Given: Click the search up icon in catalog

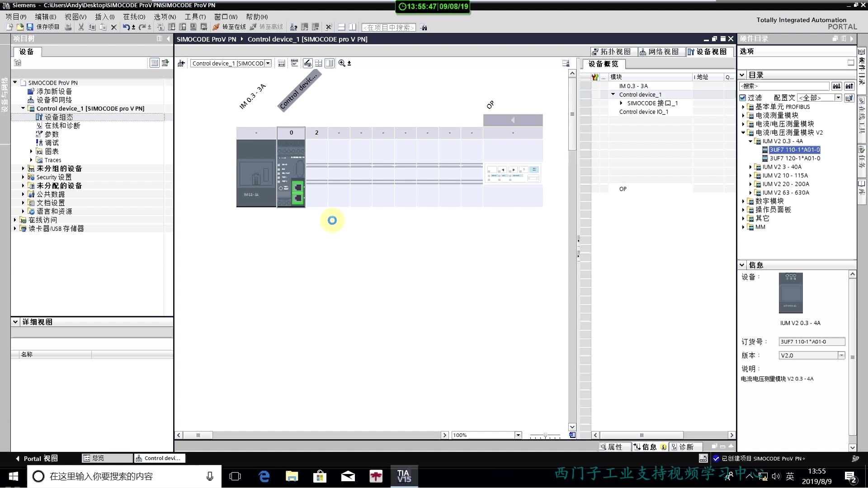Looking at the screenshot, I should pyautogui.click(x=849, y=86).
